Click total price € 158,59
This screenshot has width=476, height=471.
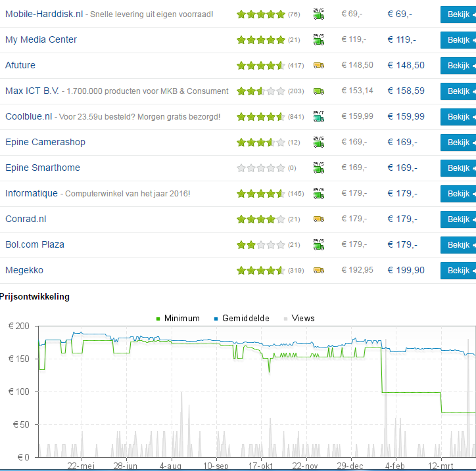click(x=406, y=91)
